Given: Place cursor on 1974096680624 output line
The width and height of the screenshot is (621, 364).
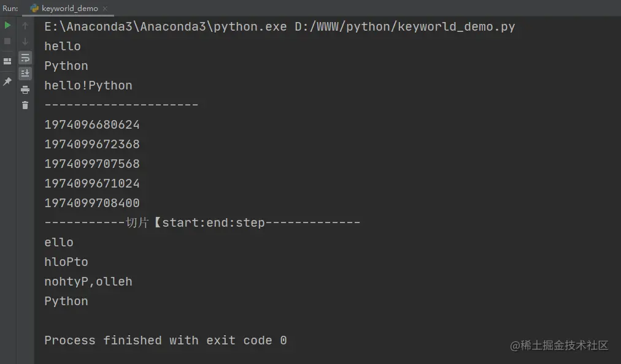Looking at the screenshot, I should pyautogui.click(x=92, y=124).
